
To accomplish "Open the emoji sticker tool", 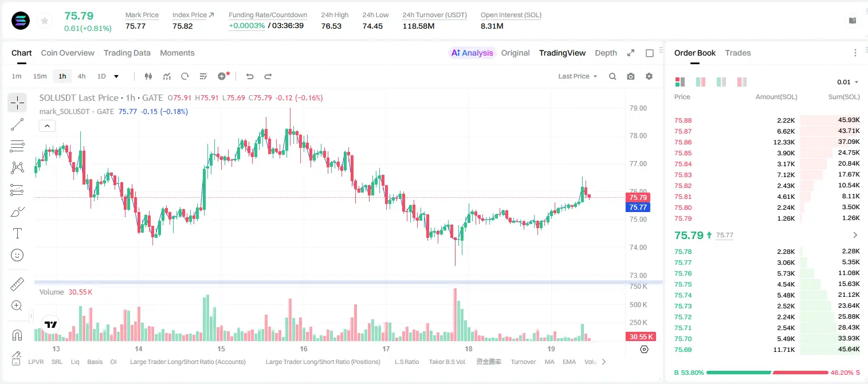I will coord(17,255).
